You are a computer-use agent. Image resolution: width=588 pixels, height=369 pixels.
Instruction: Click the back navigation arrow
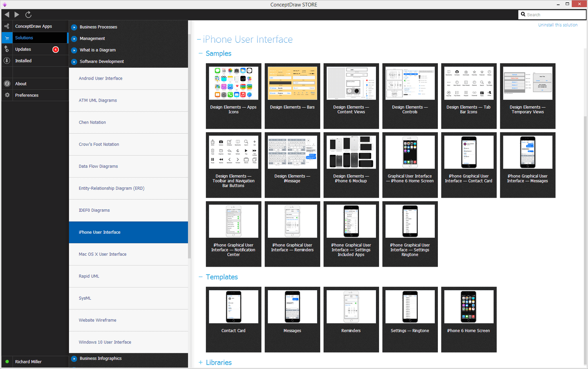(x=7, y=15)
